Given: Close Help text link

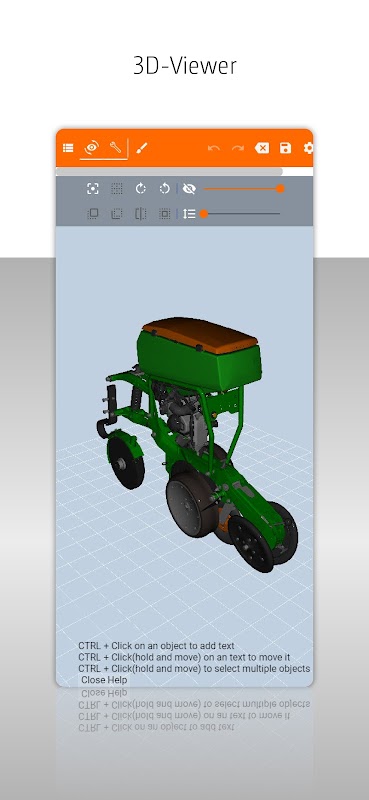Looking at the screenshot, I should (x=104, y=680).
